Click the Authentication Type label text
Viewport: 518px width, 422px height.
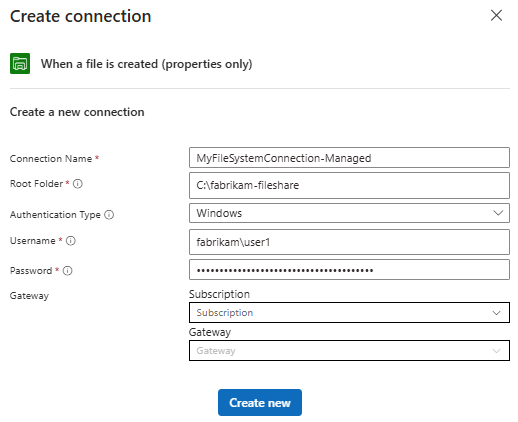point(55,215)
